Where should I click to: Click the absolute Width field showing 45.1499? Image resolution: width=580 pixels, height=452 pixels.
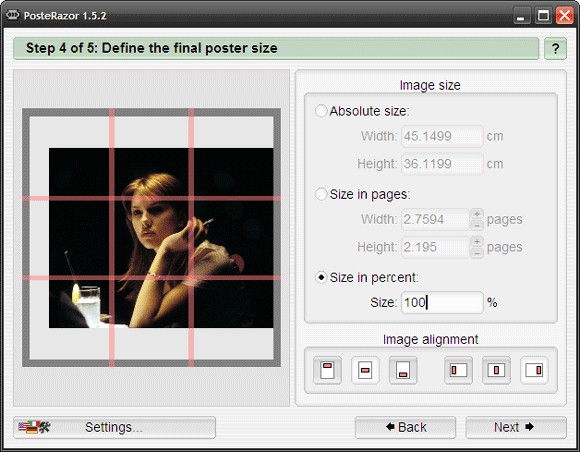[442, 136]
